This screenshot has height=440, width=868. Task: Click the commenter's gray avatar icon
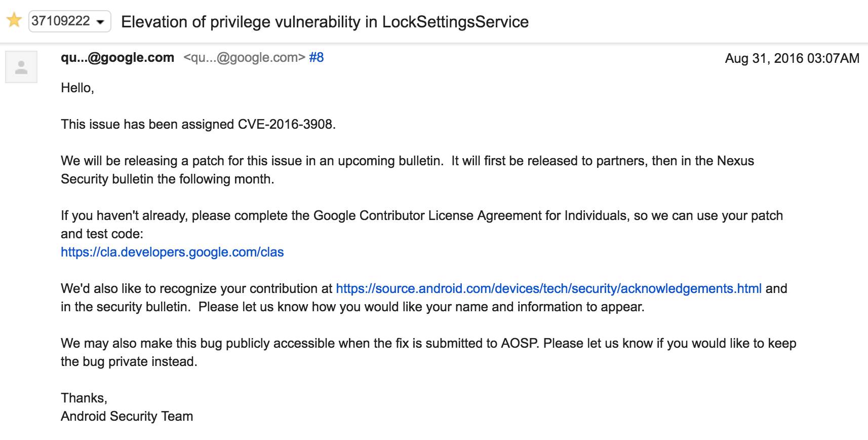tap(21, 67)
